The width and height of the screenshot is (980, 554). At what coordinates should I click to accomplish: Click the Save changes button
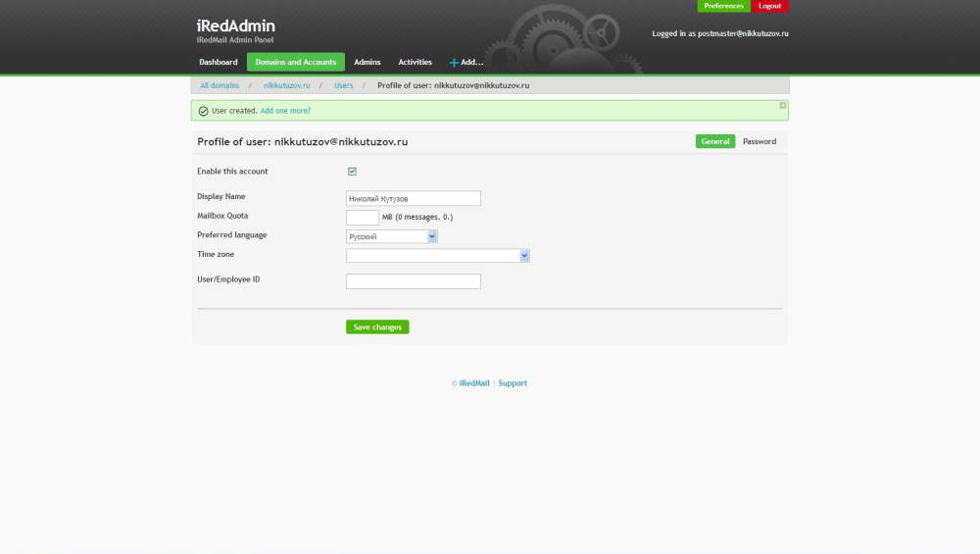click(x=377, y=327)
